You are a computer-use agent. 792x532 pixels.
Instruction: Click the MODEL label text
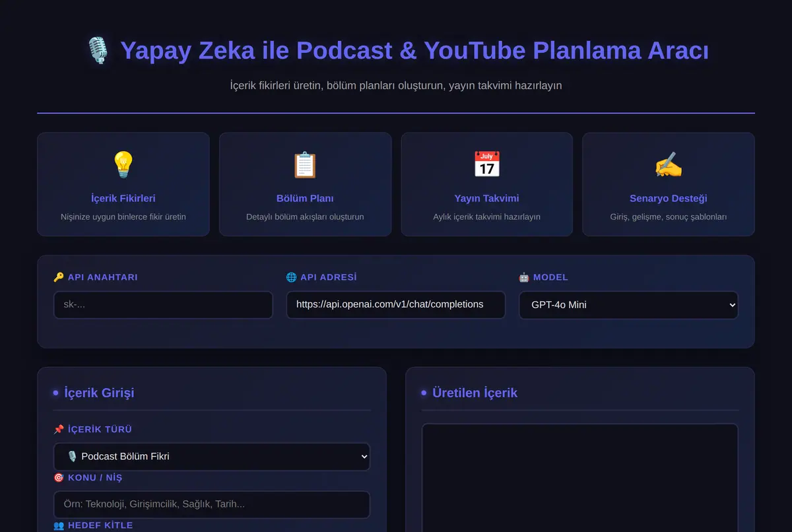click(550, 277)
